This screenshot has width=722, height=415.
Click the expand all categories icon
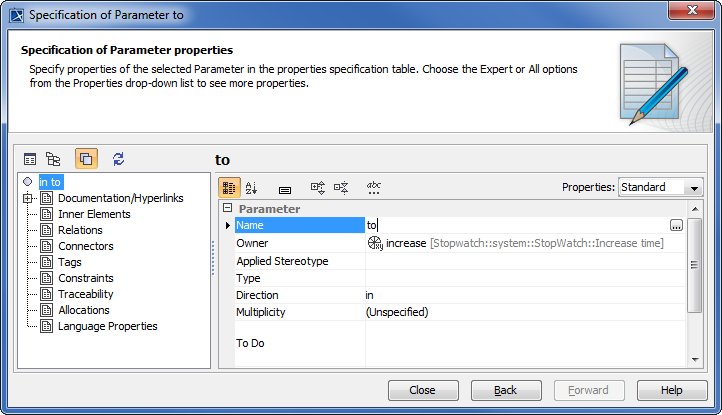[318, 187]
